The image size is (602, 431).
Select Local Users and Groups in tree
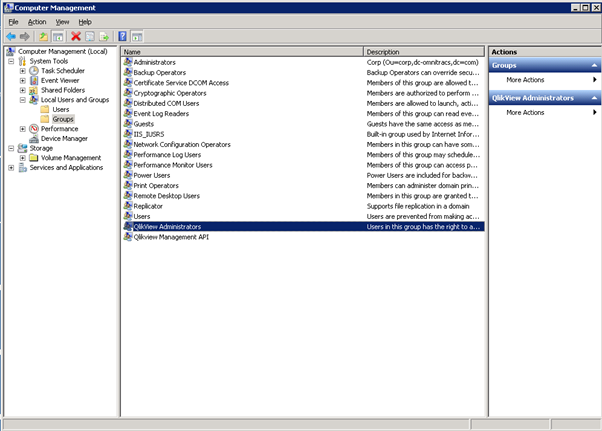tap(75, 100)
